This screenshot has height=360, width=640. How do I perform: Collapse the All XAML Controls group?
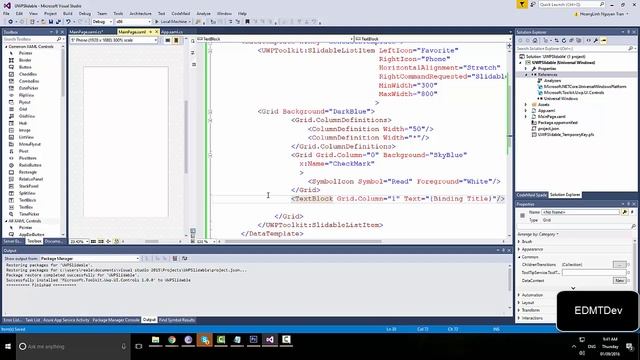pyautogui.click(x=6, y=221)
